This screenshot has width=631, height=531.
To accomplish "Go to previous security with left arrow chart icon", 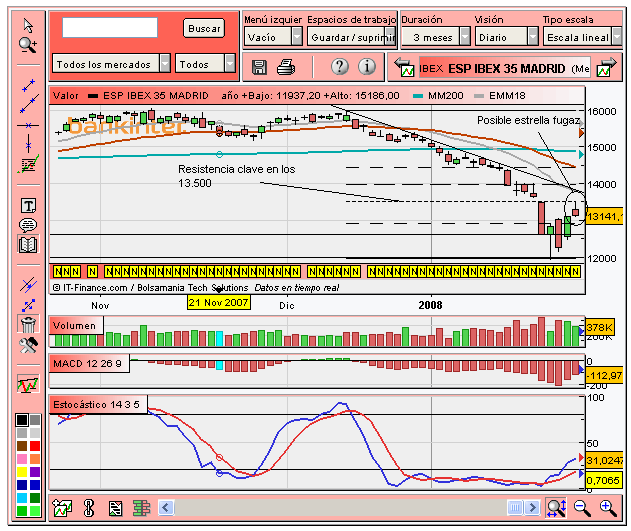I will click(x=404, y=67).
